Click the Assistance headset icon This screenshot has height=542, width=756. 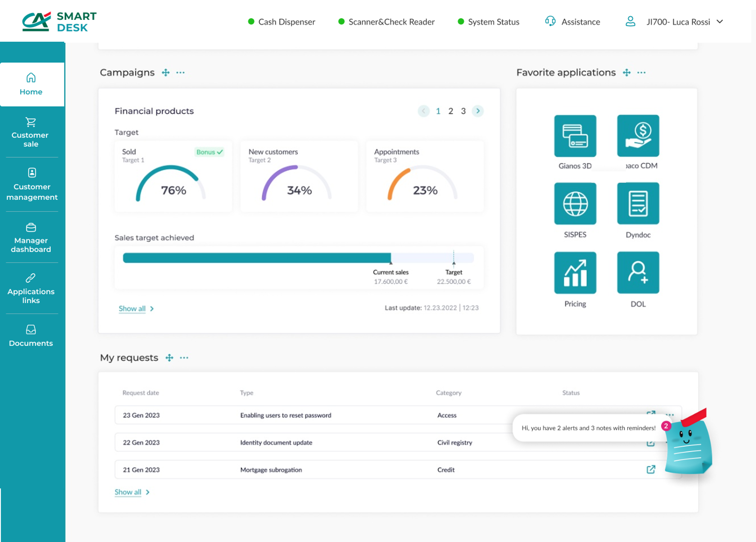550,21
